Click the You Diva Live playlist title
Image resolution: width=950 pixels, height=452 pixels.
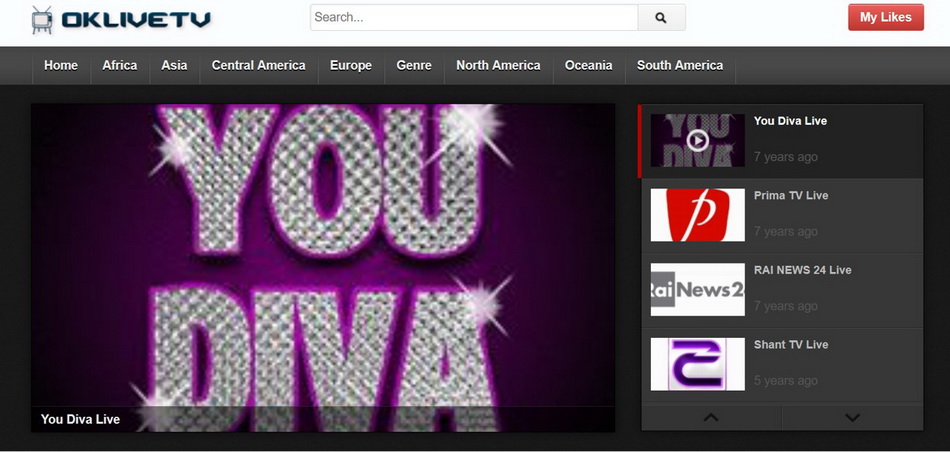[x=790, y=121]
